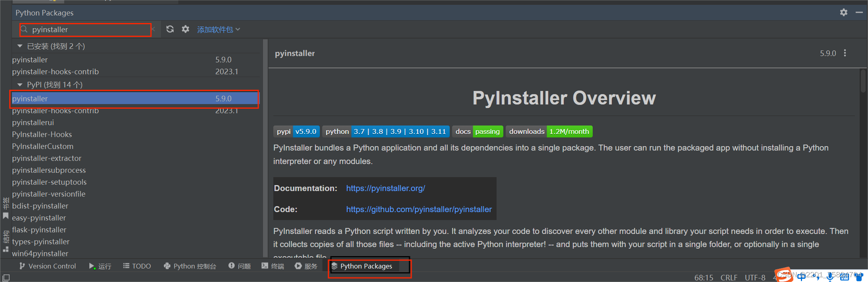Viewport: 868px width, 282px height.
Task: Click the Services tool window icon
Action: (x=298, y=266)
